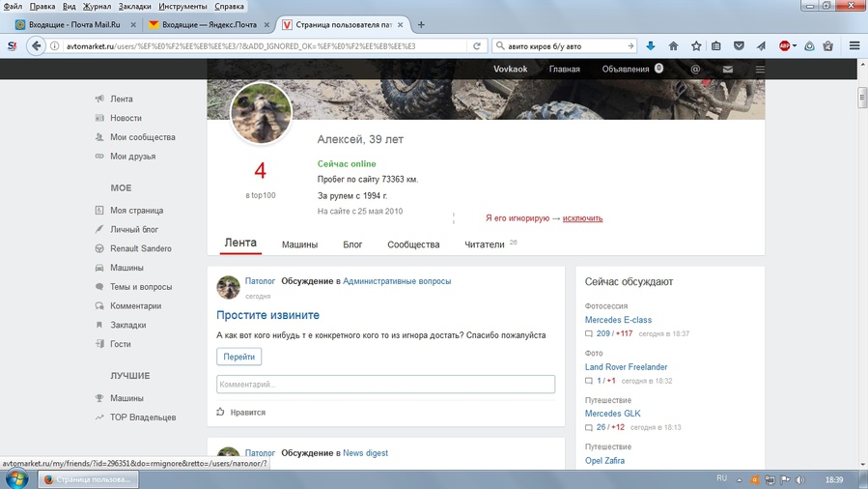Open the Блог profile tab
868x489 pixels.
pyautogui.click(x=352, y=244)
